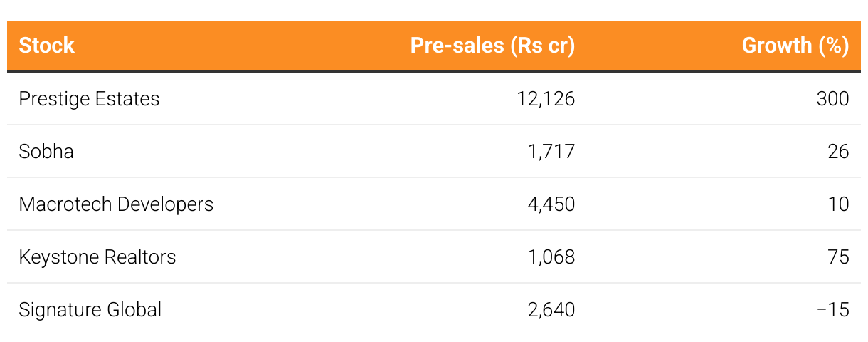Select the Pre-sales (Rs cr) column header

(x=492, y=46)
